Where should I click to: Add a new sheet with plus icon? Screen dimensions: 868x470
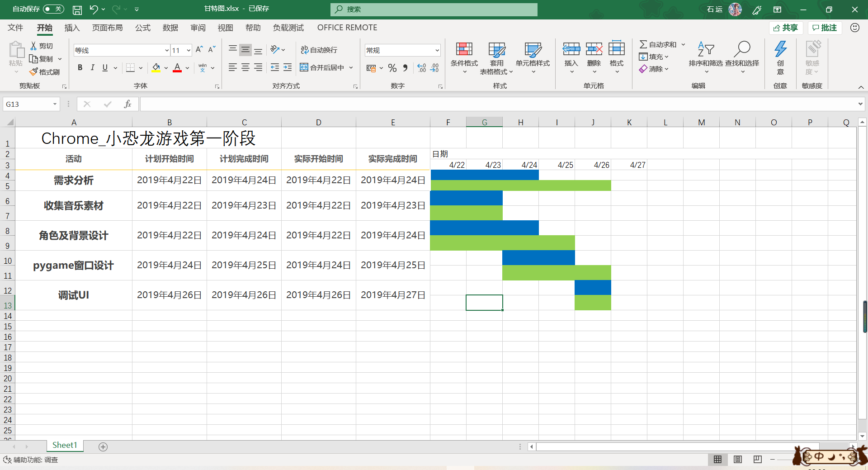click(103, 447)
